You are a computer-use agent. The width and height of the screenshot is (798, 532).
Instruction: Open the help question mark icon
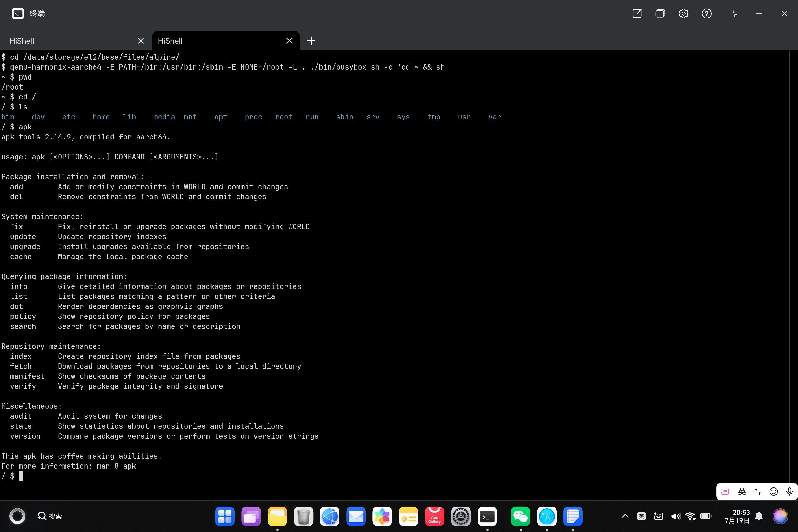pos(706,14)
